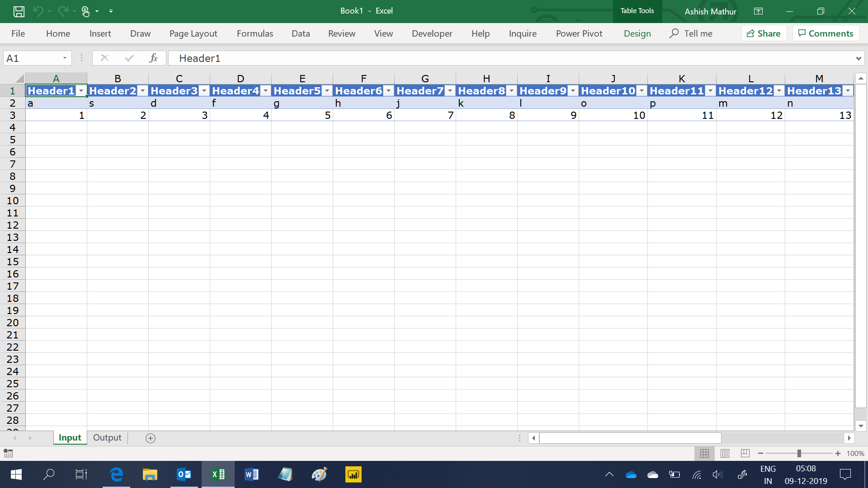Screen dimensions: 868x488
Task: Open the File menu tab
Action: [x=18, y=33]
